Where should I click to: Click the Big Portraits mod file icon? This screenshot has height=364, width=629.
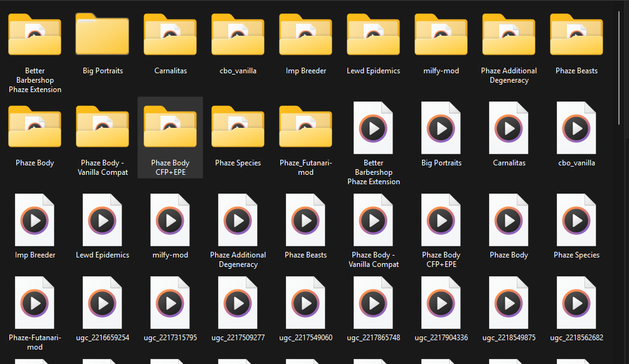(x=441, y=128)
